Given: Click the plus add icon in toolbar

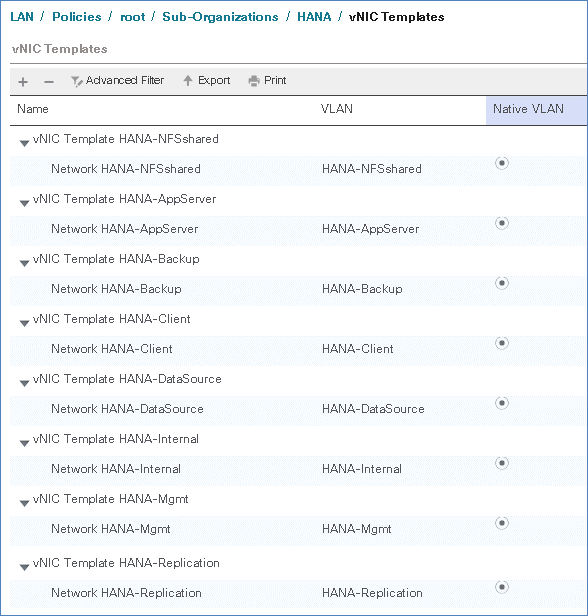Looking at the screenshot, I should 23,82.
